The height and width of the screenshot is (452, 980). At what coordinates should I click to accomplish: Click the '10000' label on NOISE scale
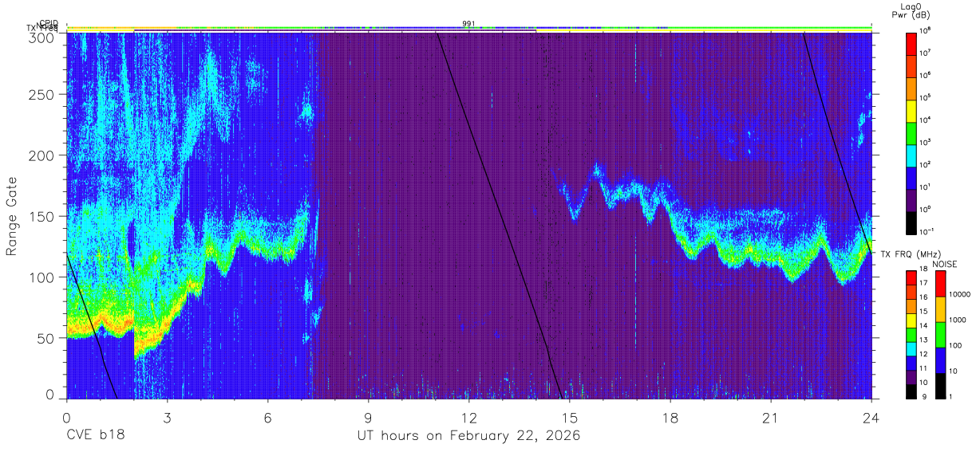(962, 295)
